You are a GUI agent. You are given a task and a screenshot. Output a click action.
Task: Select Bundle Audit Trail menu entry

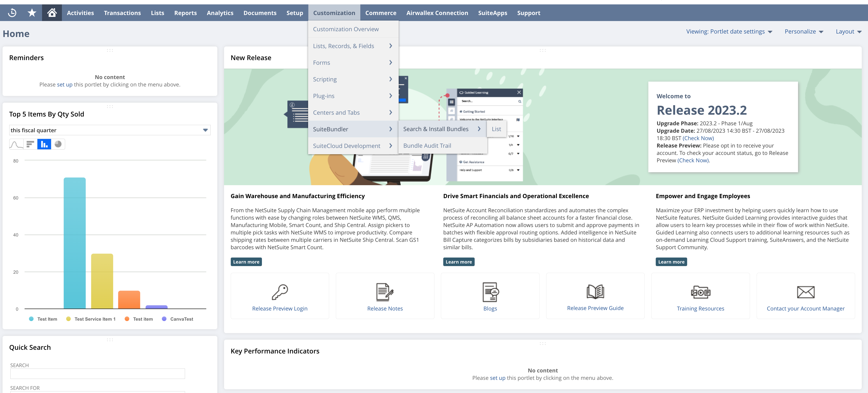(427, 146)
